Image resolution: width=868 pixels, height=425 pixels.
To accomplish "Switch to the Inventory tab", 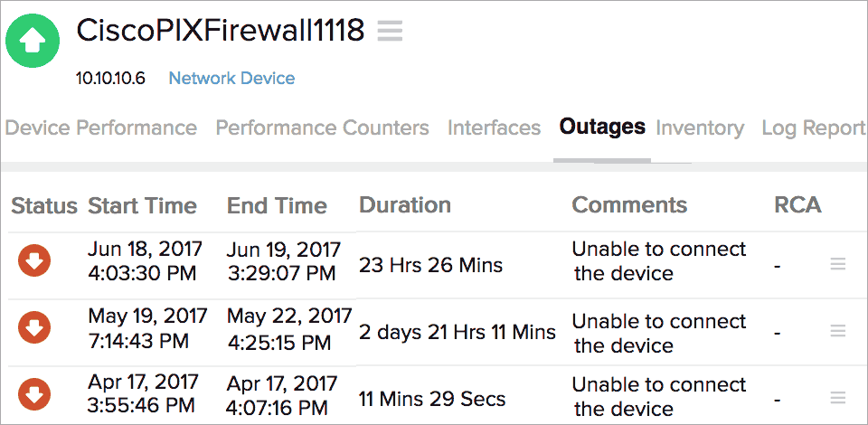I will (x=700, y=127).
